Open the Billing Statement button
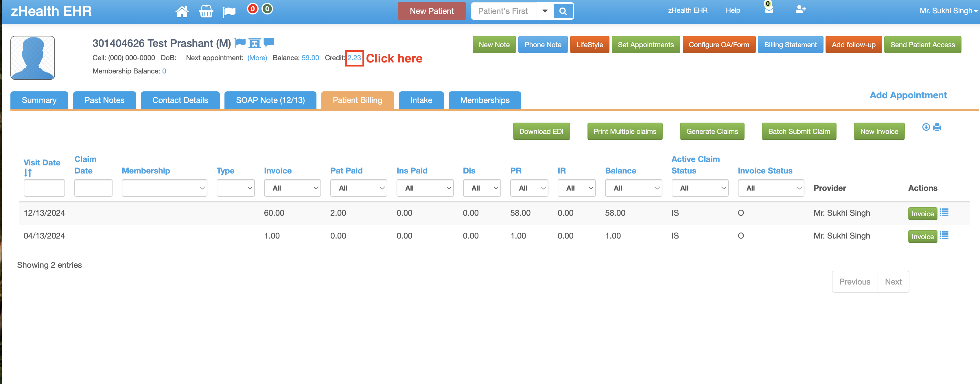The height and width of the screenshot is (384, 980). click(x=791, y=45)
